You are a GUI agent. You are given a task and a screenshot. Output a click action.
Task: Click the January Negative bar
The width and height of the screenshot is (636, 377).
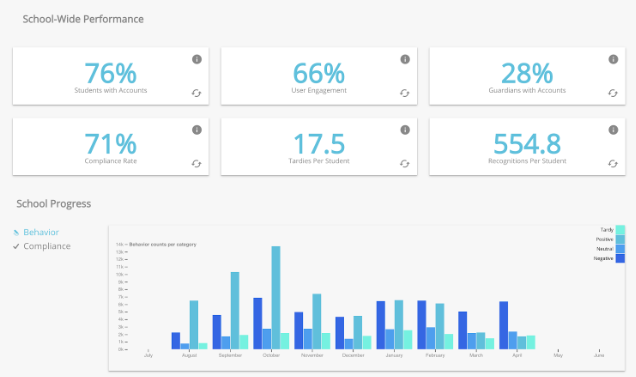[380, 325]
